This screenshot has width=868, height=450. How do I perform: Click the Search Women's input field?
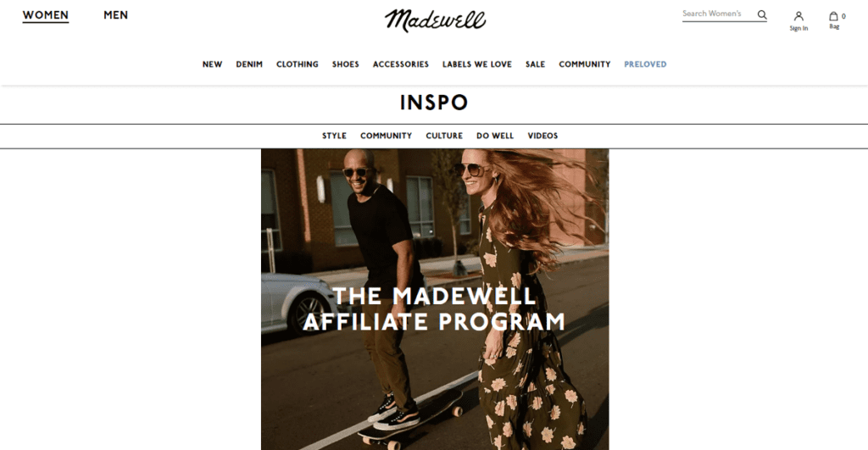[x=718, y=14]
